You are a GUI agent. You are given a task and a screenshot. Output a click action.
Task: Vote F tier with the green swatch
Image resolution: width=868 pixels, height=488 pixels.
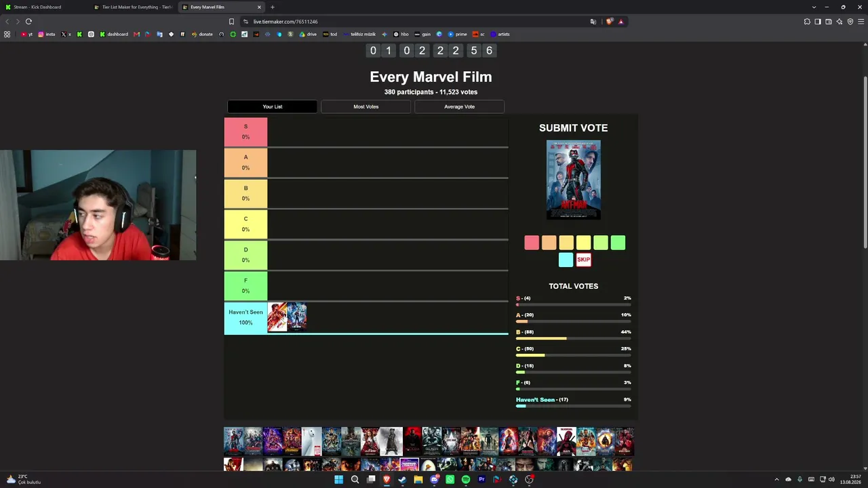(x=618, y=243)
